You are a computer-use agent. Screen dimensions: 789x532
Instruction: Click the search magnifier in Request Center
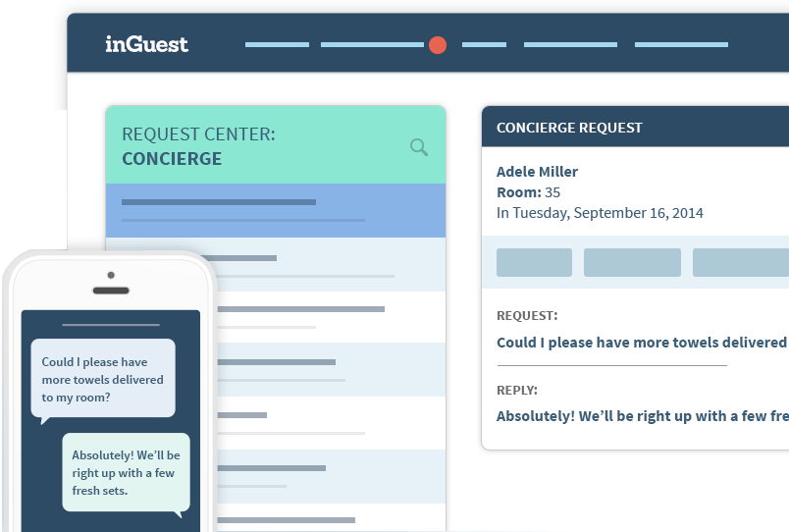click(419, 147)
